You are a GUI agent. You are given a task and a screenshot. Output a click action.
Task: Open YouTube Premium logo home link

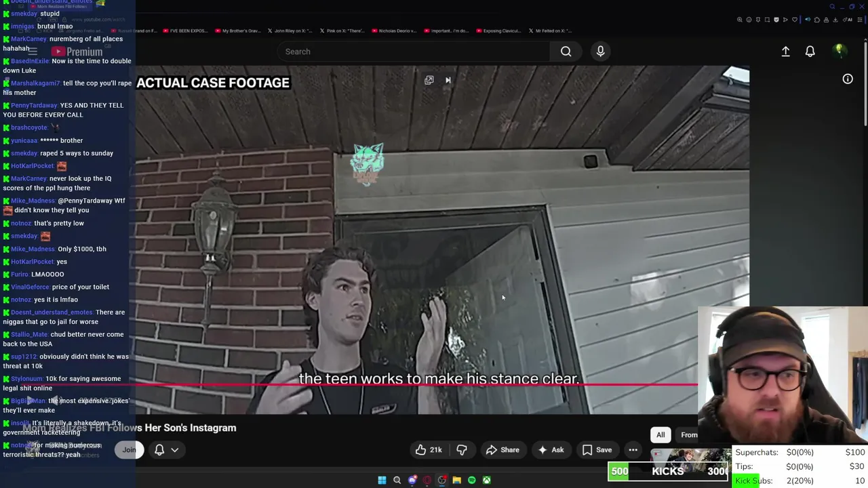[77, 52]
